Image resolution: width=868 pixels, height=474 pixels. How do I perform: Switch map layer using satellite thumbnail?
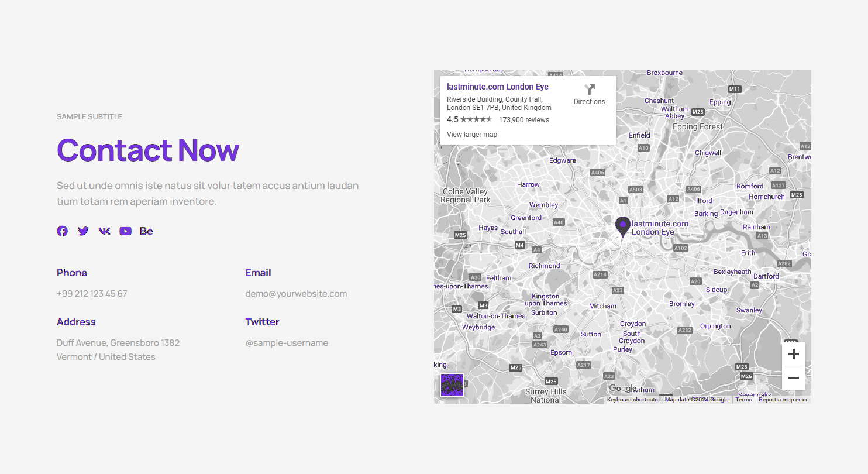tap(452, 385)
